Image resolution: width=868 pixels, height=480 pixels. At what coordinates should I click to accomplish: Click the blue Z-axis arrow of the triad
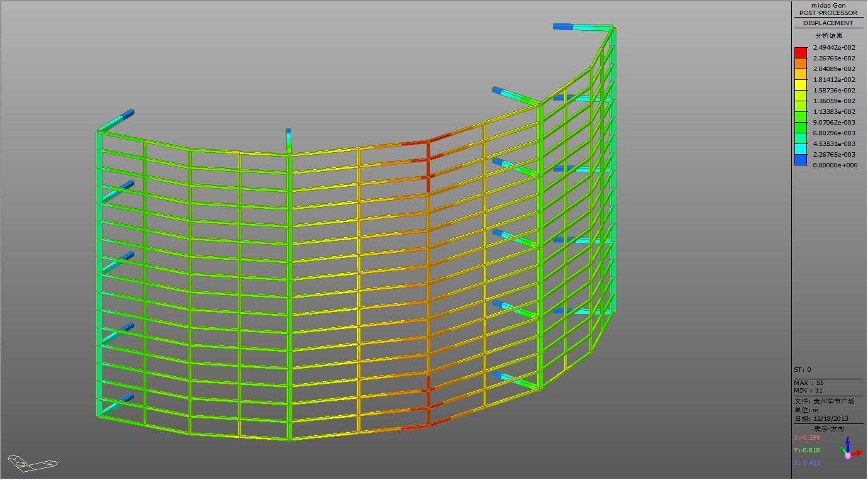tap(848, 443)
